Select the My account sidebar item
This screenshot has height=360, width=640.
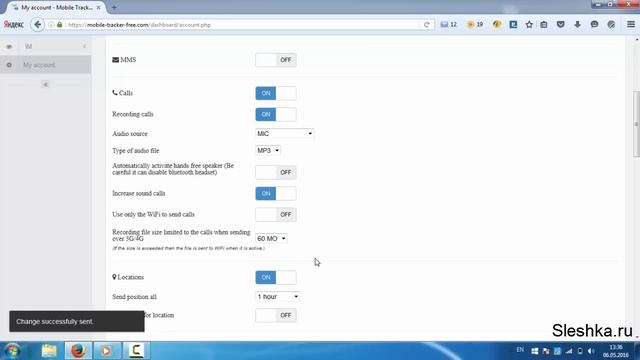[x=46, y=65]
